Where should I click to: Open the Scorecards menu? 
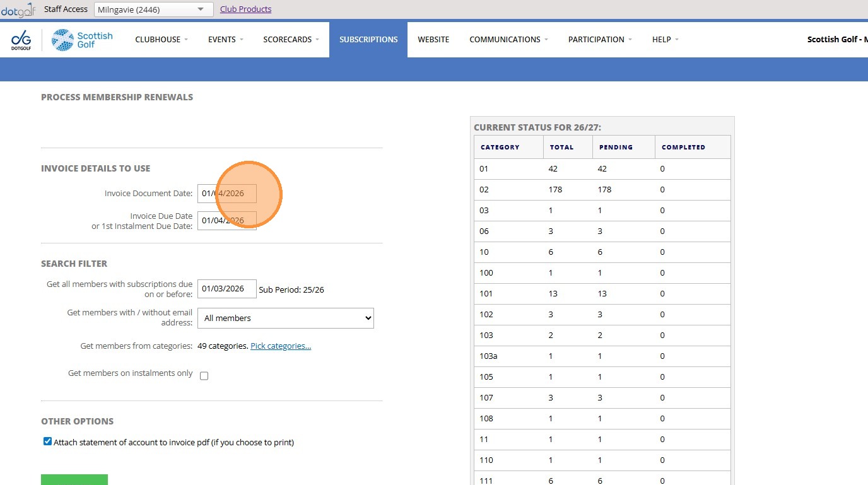click(x=291, y=40)
